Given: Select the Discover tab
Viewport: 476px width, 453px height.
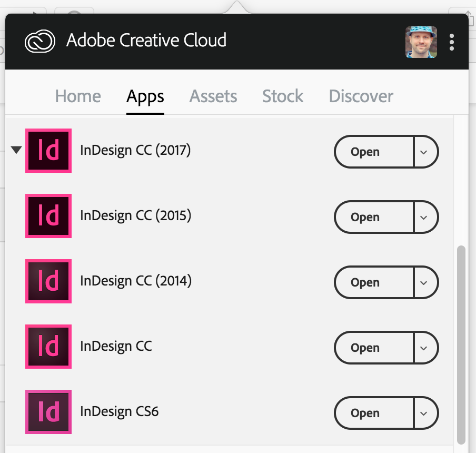Looking at the screenshot, I should click(x=361, y=96).
